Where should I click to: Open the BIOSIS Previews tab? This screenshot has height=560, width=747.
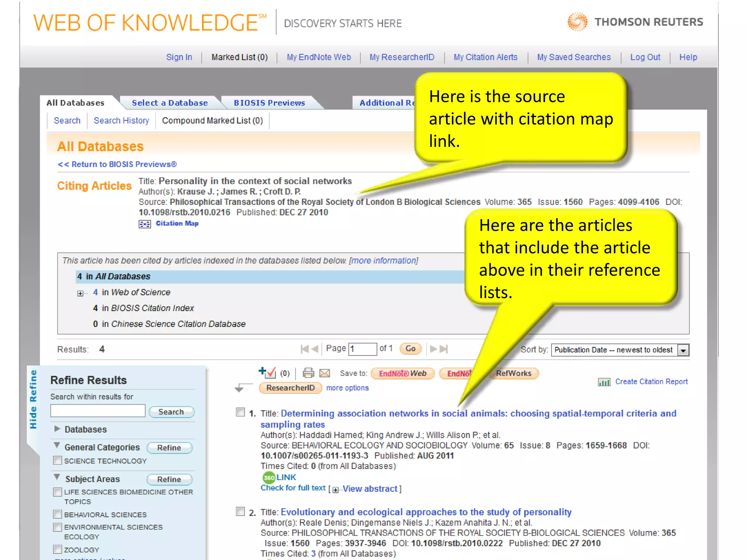tap(270, 103)
